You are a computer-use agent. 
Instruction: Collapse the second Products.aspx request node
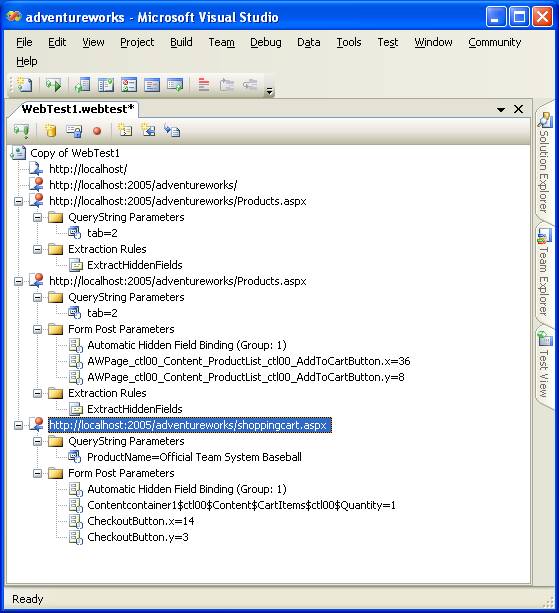18,281
